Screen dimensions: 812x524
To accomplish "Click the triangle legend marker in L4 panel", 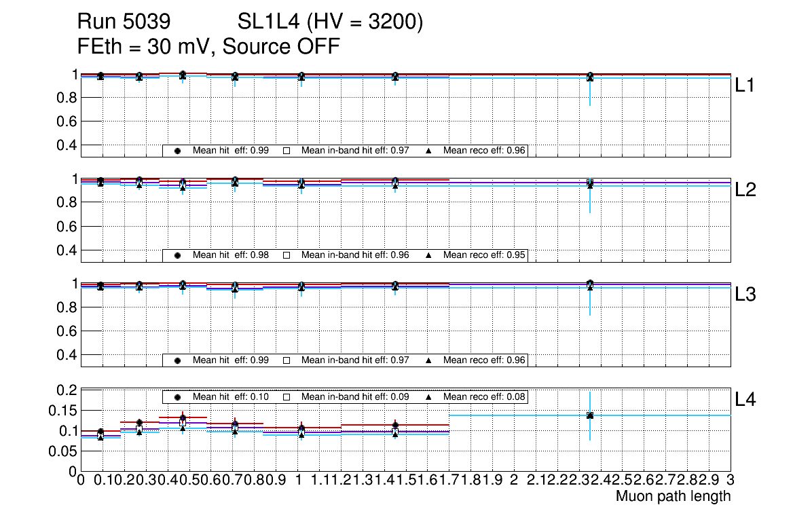I will click(x=429, y=397).
